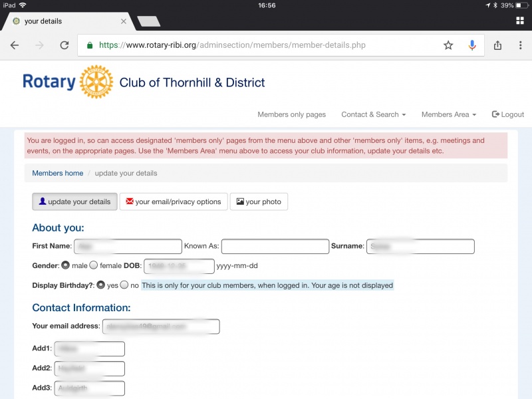Image resolution: width=532 pixels, height=399 pixels.
Task: Tap the battery indicator in status bar
Action: point(521,5)
